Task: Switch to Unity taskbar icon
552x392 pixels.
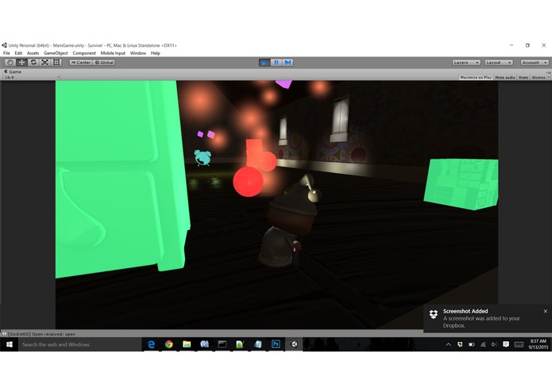Action: [x=294, y=344]
